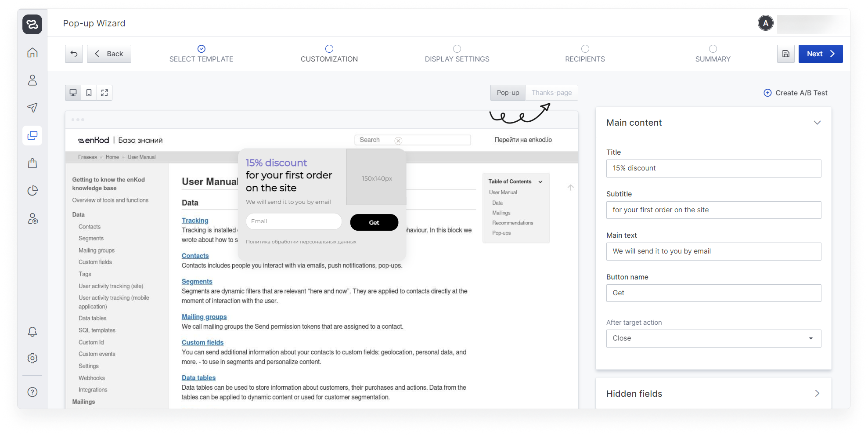Open the pop-ups section in sidebar
The height and width of the screenshot is (435, 868).
click(32, 135)
